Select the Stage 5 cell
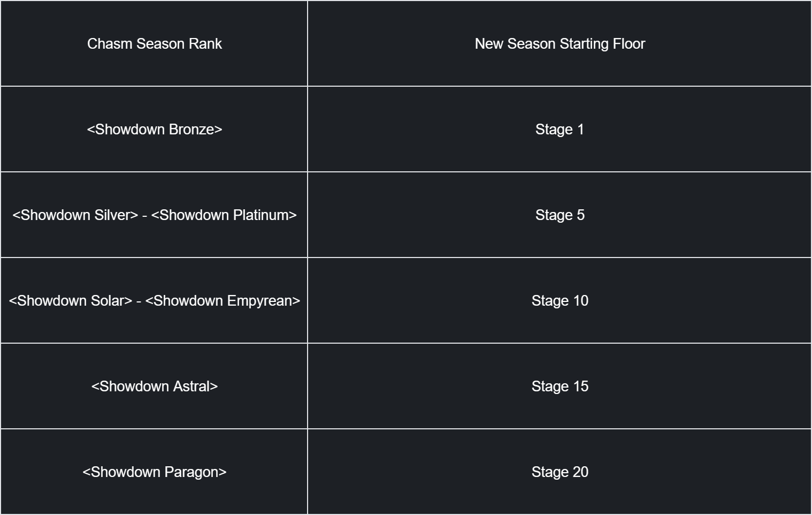Viewport: 812px width, 515px height. tap(560, 215)
